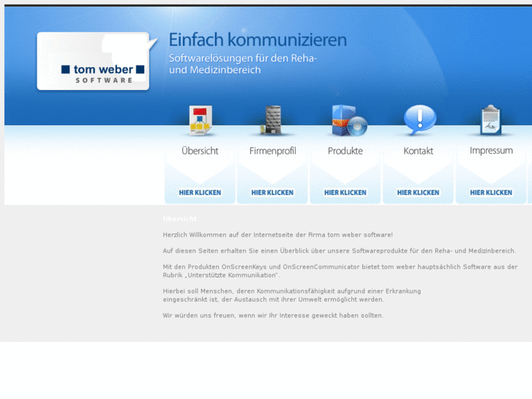
Task: Open the Firmenprofil menu label
Action: point(272,151)
